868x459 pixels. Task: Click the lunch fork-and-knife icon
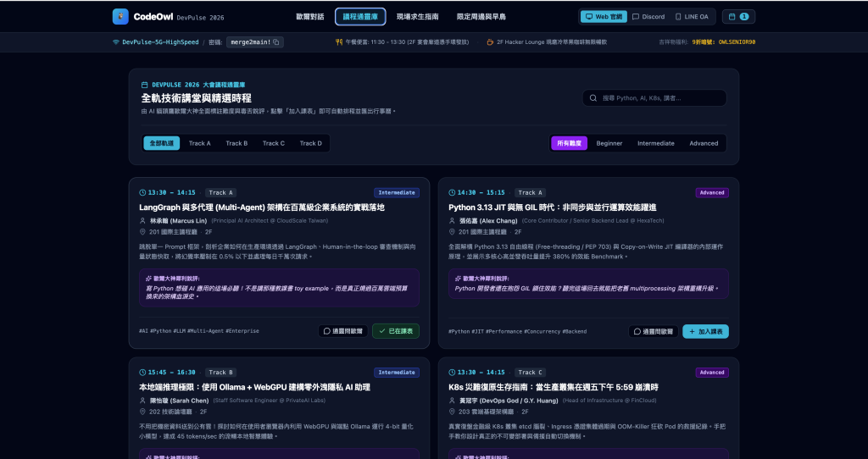(x=339, y=42)
